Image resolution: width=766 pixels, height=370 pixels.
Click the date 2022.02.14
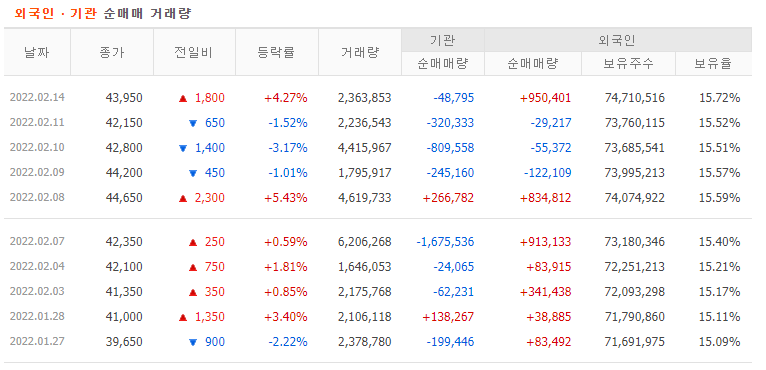[x=37, y=97]
